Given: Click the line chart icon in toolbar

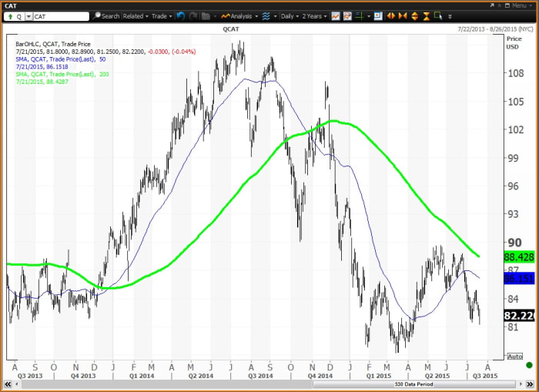Looking at the screenshot, I should (x=335, y=15).
